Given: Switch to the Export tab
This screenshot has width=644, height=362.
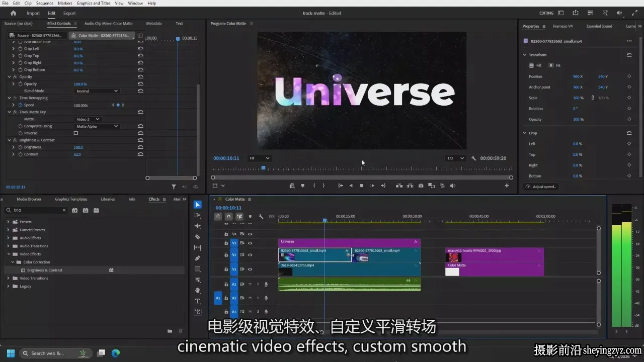Looking at the screenshot, I should click(x=69, y=13).
